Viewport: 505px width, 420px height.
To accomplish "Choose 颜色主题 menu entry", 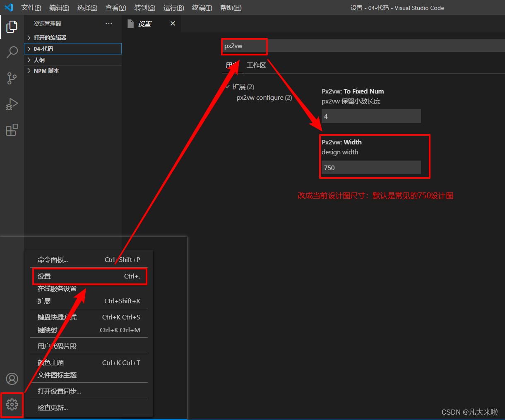I will [89, 363].
